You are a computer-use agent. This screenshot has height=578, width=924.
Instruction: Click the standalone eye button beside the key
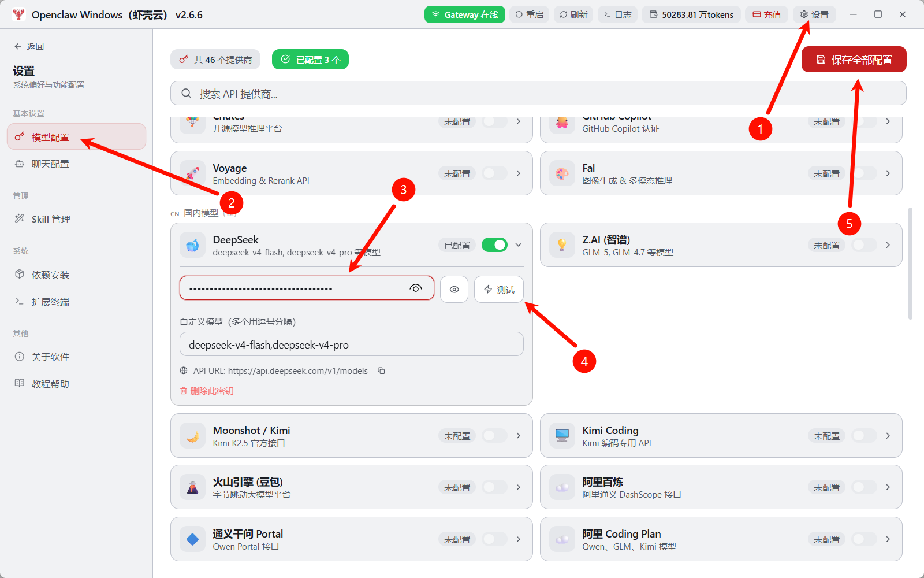[454, 289]
